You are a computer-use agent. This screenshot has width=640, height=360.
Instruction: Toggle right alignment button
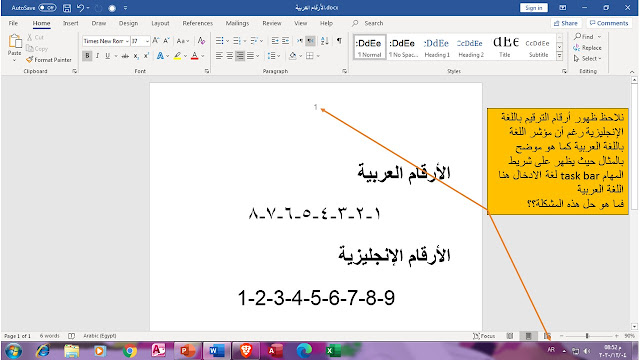[x=240, y=56]
